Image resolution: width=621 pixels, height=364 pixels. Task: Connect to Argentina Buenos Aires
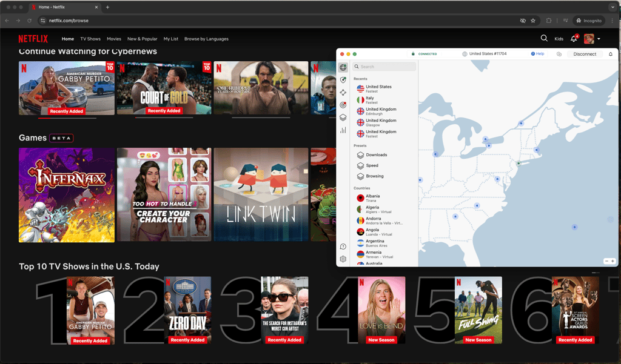pos(384,243)
